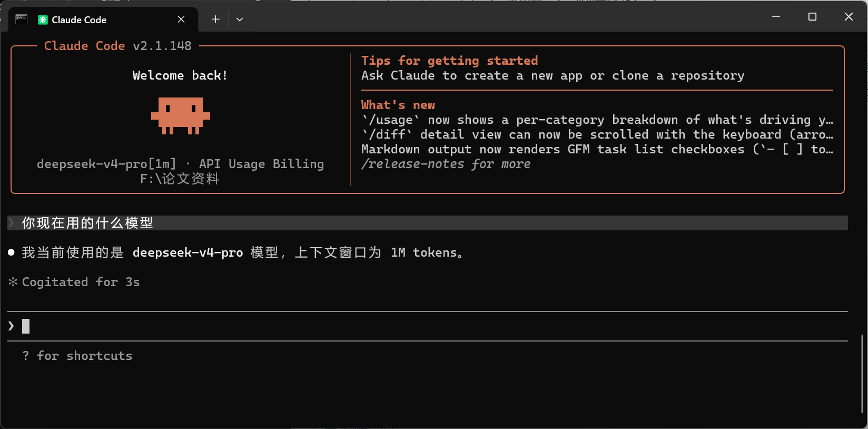This screenshot has height=429, width=868.
Task: Click the 'Cogitated for 3s' status
Action: coord(81,282)
